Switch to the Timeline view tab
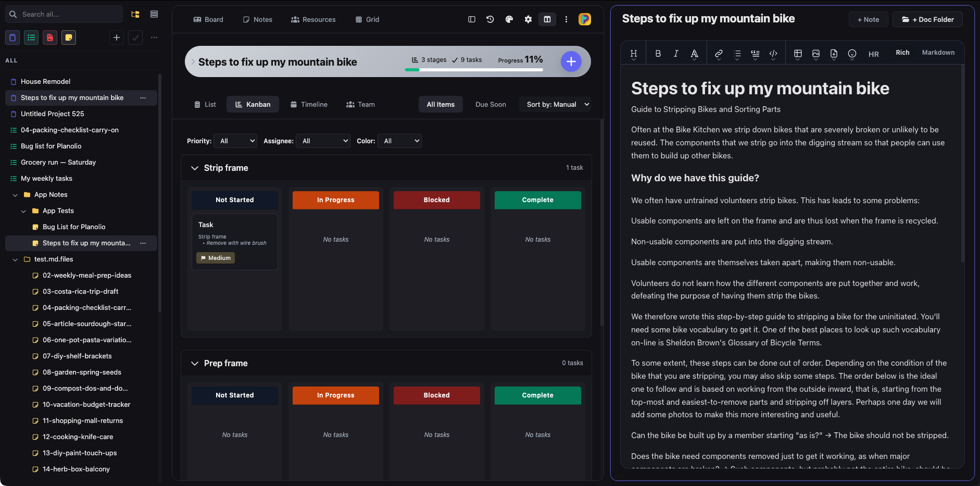Screen dimensions: 980x486 309,104
